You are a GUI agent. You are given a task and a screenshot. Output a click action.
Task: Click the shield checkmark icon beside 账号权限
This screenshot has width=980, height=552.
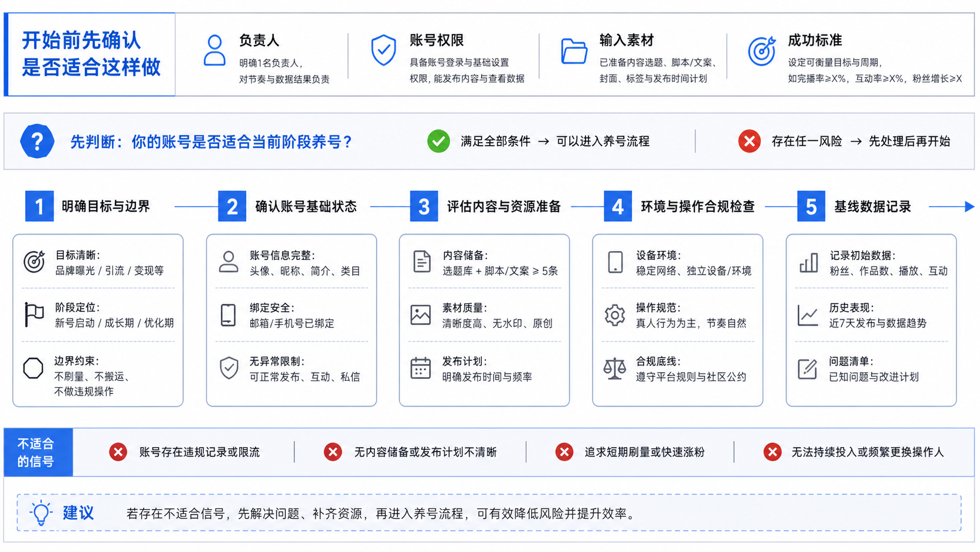tap(383, 50)
